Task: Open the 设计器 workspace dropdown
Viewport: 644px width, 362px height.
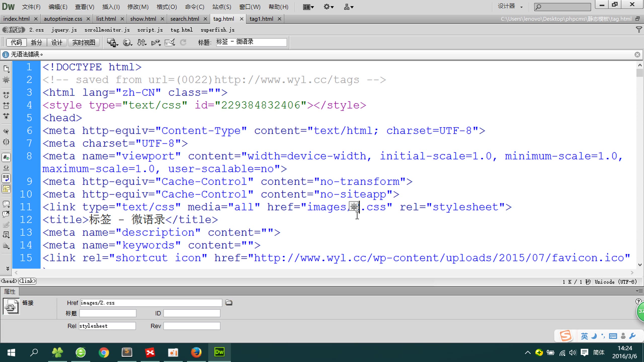Action: 510,7
